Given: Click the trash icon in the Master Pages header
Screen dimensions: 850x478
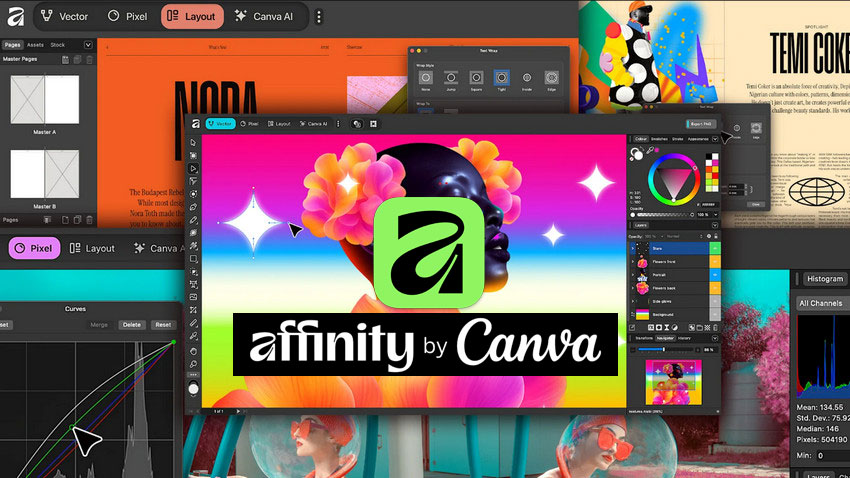Looking at the screenshot, I should [x=89, y=60].
